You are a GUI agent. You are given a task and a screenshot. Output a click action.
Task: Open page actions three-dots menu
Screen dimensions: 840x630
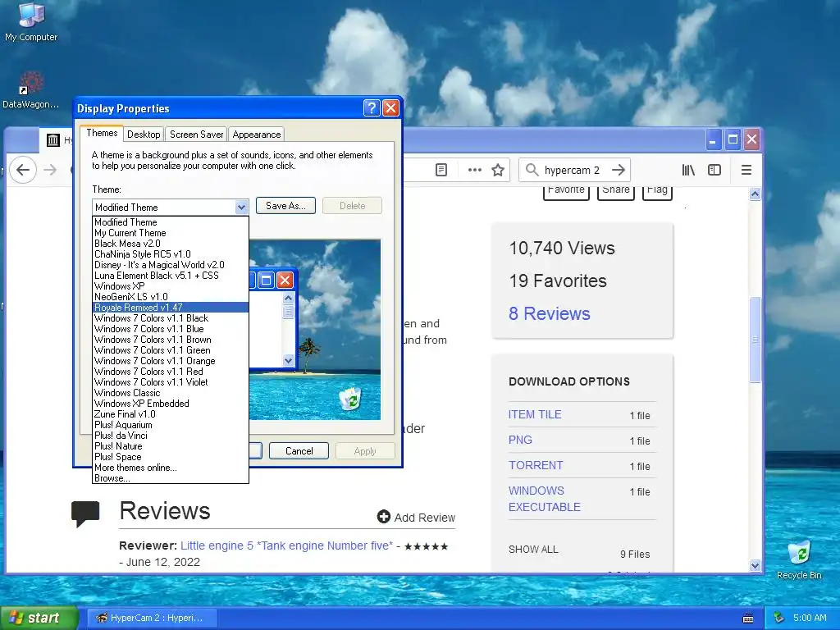[475, 170]
